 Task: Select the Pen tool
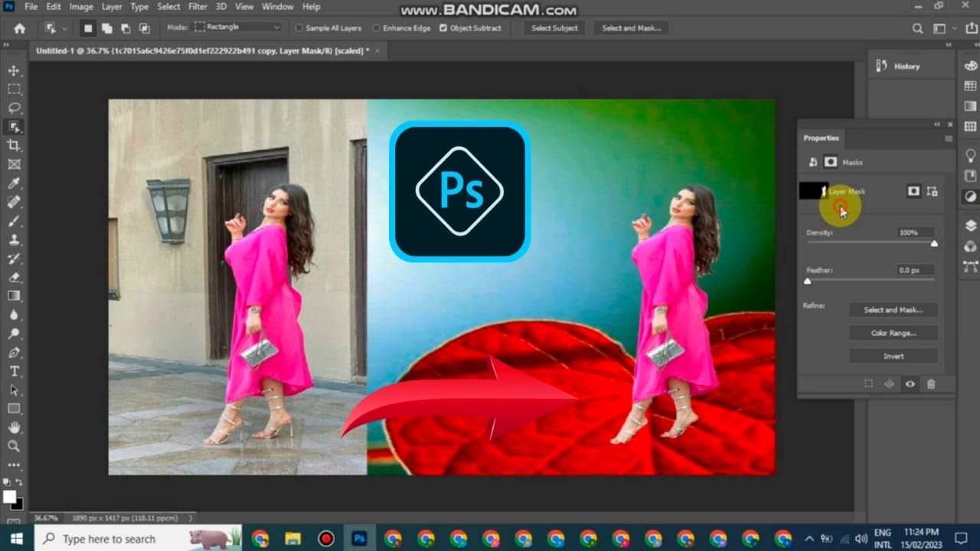tap(14, 352)
